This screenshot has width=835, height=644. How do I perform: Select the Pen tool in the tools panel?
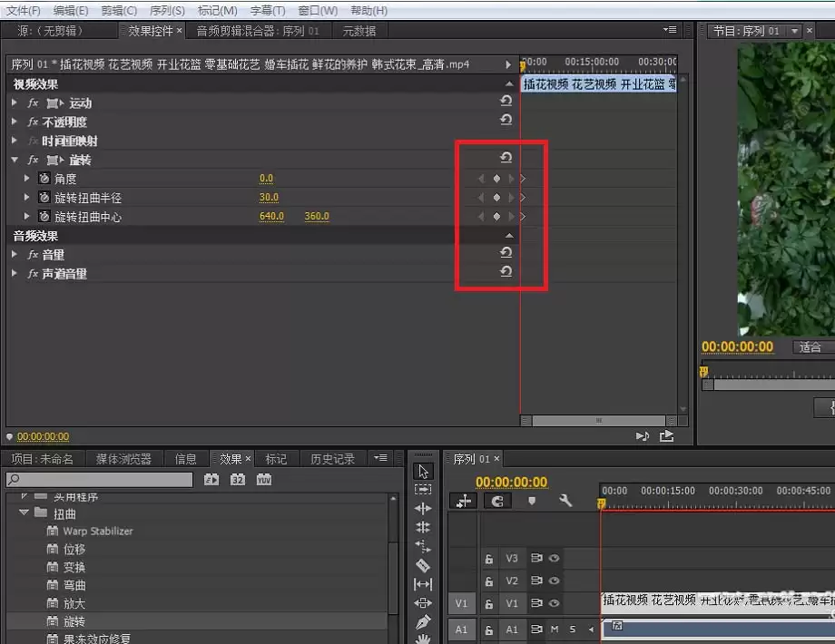click(x=422, y=622)
